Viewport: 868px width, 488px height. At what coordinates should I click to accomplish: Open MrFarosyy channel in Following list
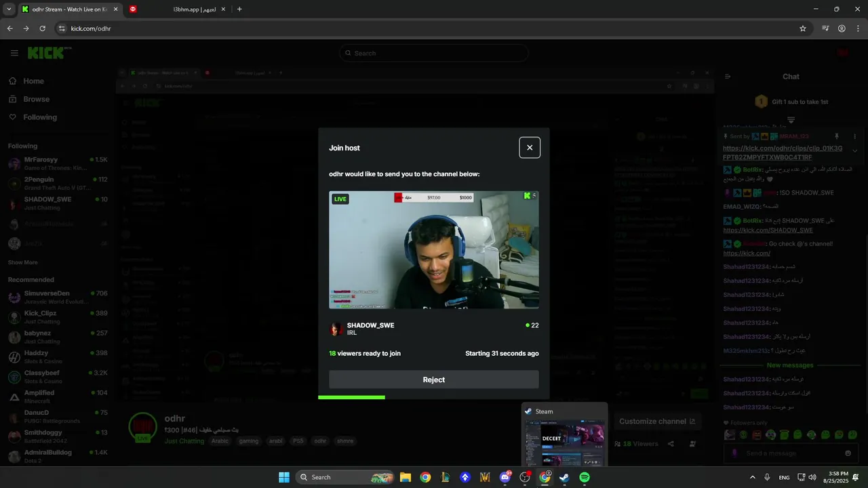pyautogui.click(x=58, y=163)
